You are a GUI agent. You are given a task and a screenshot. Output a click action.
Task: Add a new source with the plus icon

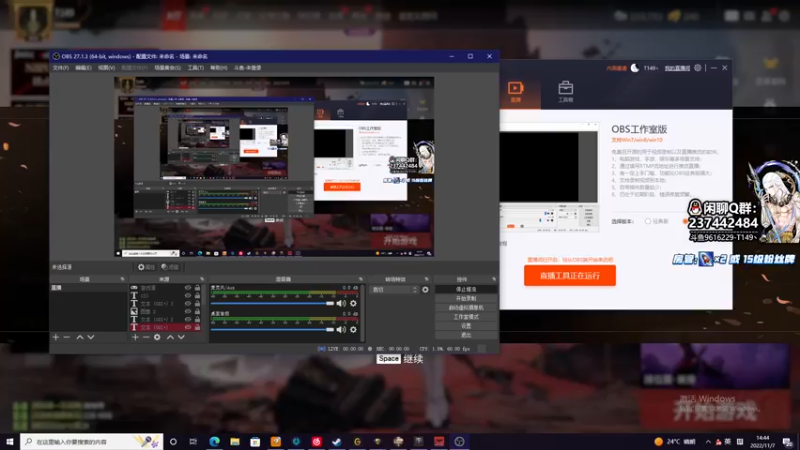[x=135, y=337]
